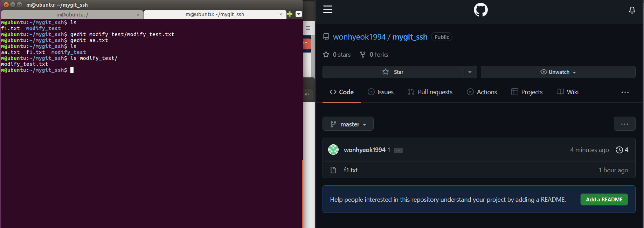This screenshot has height=228, width=644.
Task: Click the 'gedit aa.txt' command line in terminal
Action: coord(54,40)
